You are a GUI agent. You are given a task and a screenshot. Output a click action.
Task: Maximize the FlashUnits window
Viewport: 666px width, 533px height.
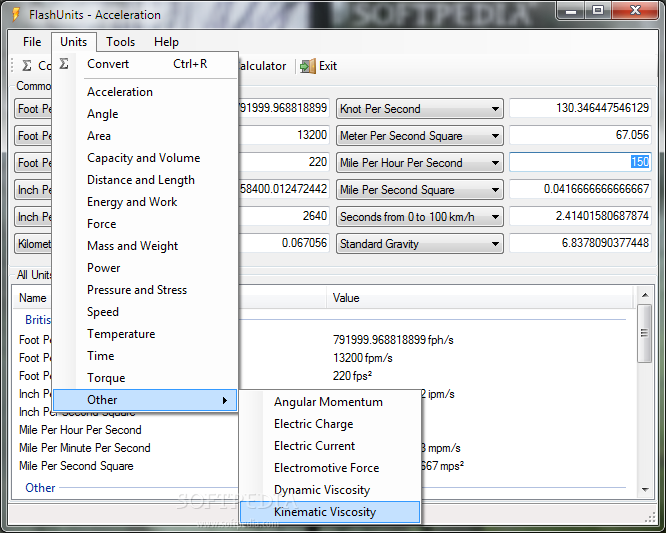tap(598, 10)
